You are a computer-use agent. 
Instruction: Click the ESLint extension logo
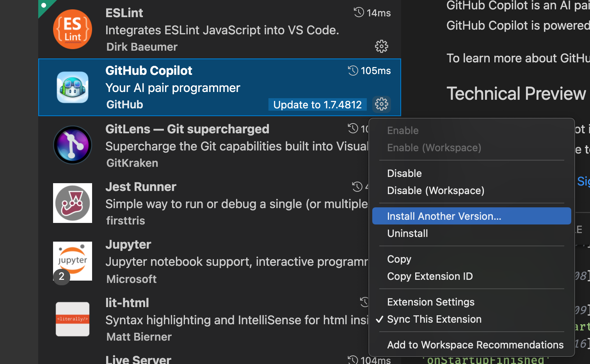click(73, 29)
